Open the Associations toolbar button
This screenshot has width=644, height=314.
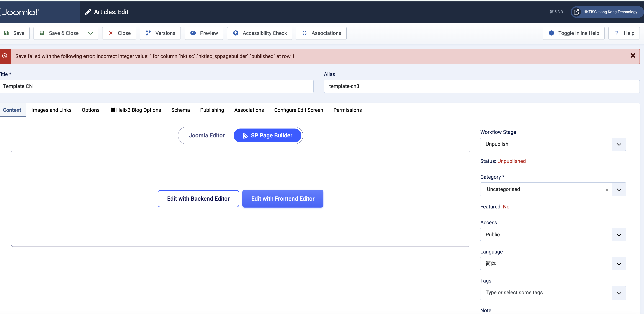(321, 33)
